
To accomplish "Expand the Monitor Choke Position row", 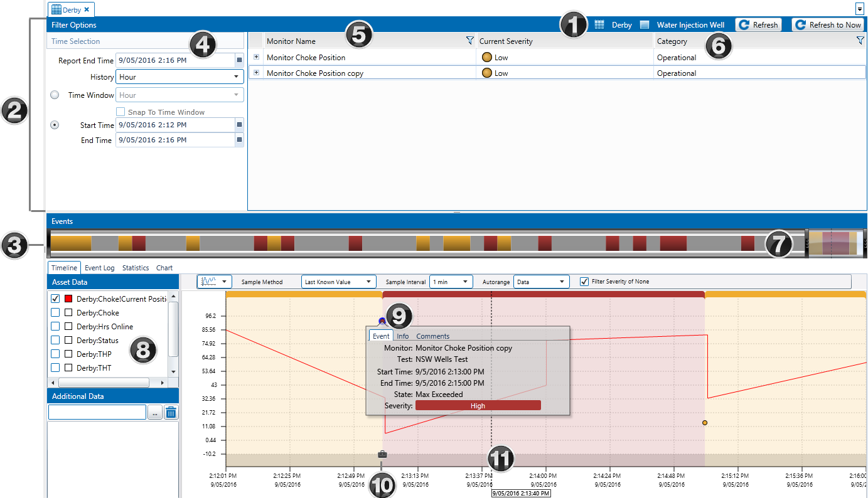I will tap(256, 57).
